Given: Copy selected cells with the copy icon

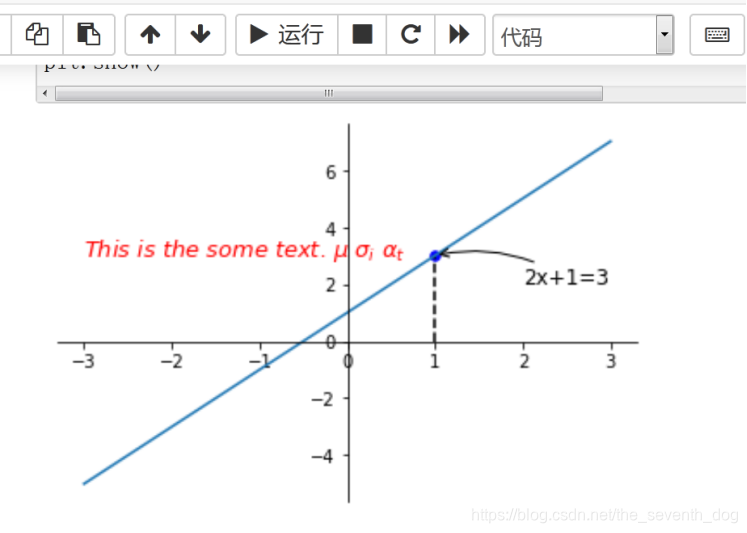Looking at the screenshot, I should click(x=37, y=34).
